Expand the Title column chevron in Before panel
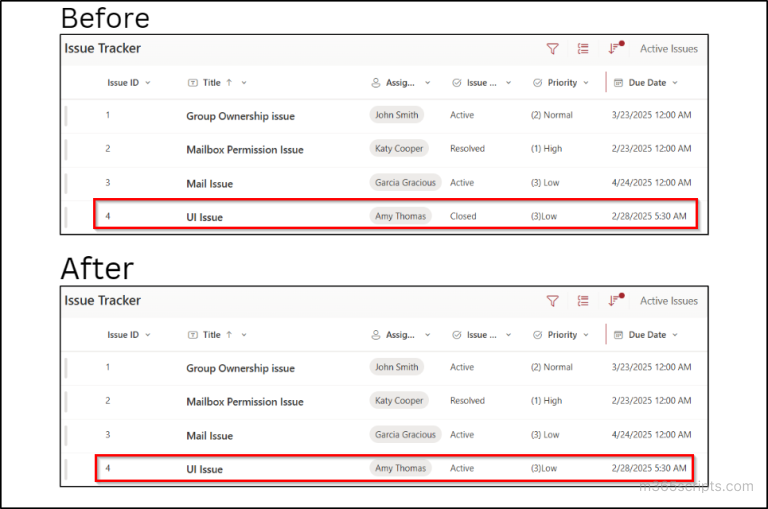Image resolution: width=768 pixels, height=509 pixels. point(244,83)
